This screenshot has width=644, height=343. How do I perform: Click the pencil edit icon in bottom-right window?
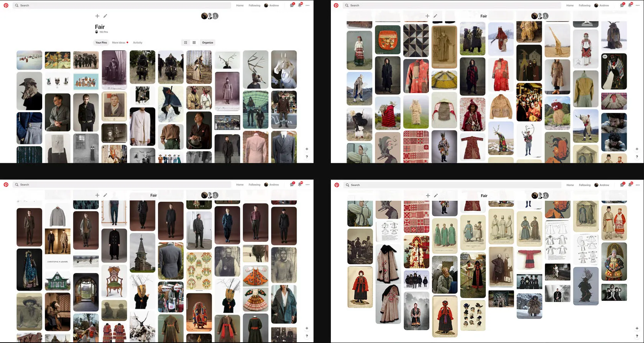click(436, 195)
